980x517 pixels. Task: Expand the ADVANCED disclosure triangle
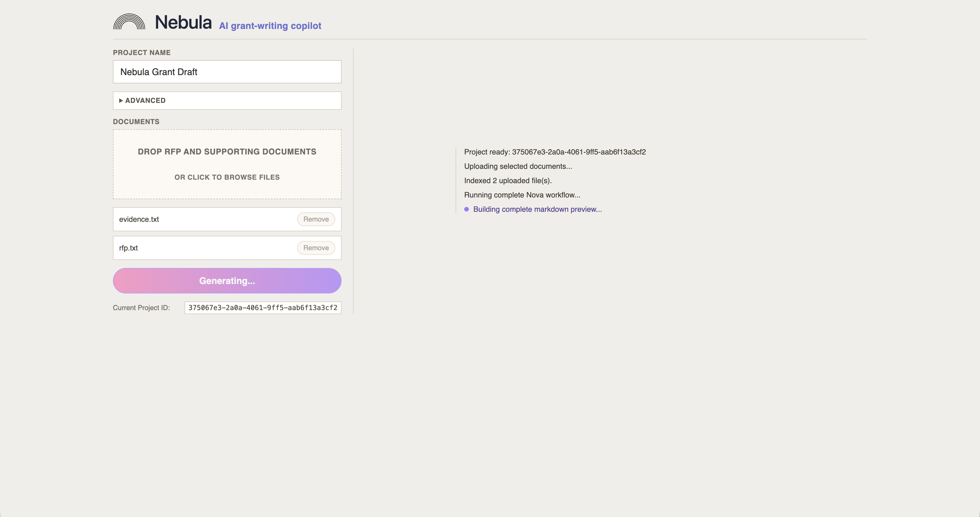pyautogui.click(x=121, y=100)
